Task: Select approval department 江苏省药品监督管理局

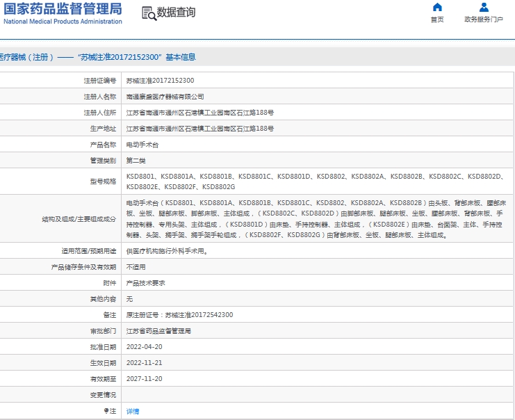Action: pos(158,331)
